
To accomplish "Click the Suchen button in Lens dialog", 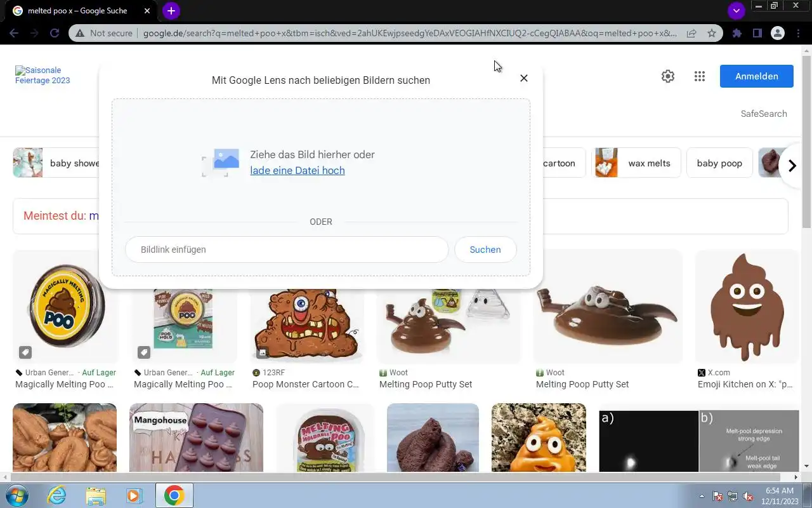I will tap(485, 250).
